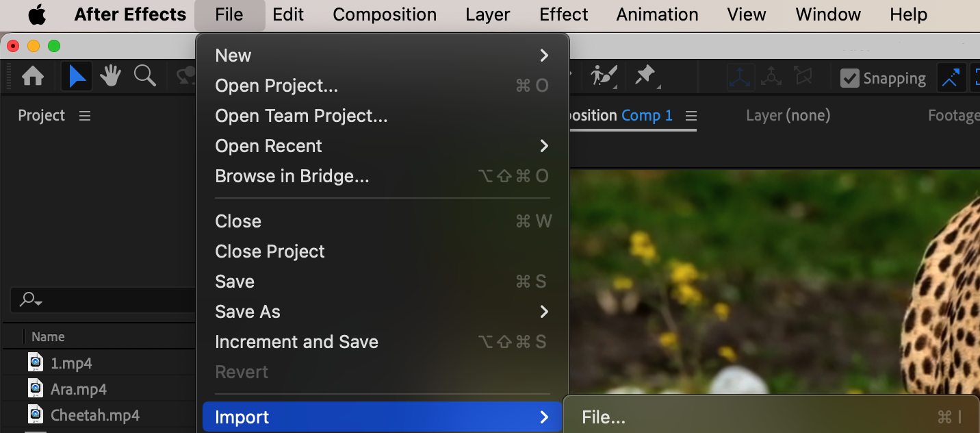This screenshot has width=980, height=433.
Task: Click the Local Axis Mode icon
Action: 741,77
